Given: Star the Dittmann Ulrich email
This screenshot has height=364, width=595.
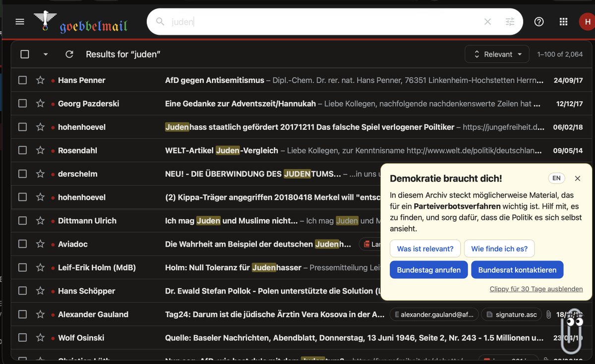Looking at the screenshot, I should click(40, 221).
